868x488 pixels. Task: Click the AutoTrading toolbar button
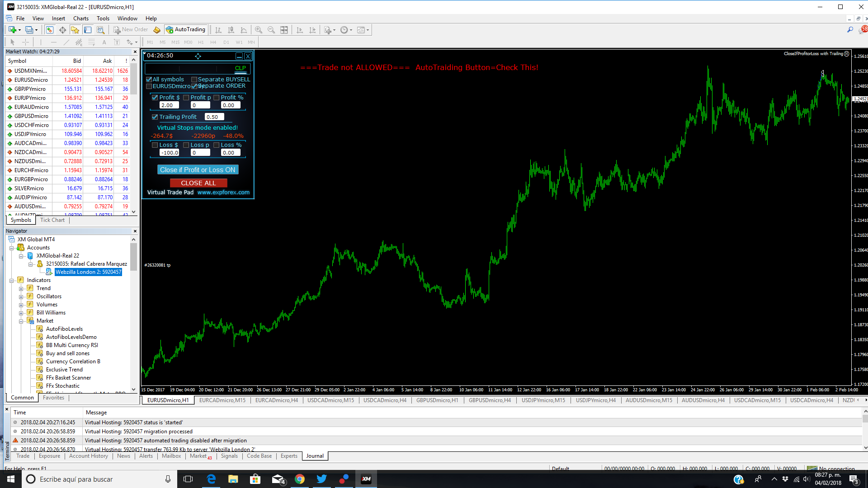point(186,30)
